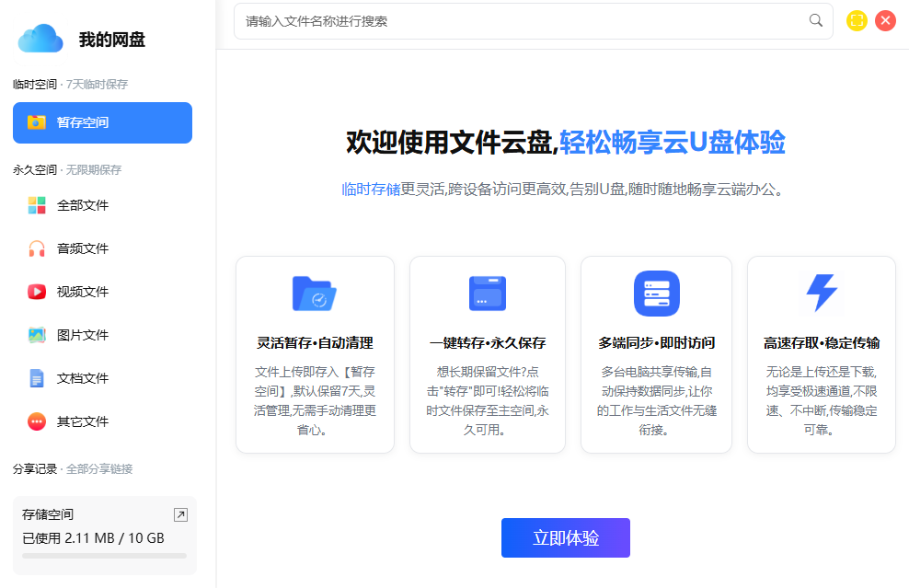This screenshot has width=909, height=588.
Task: Open 图片文件 category
Action: point(83,335)
